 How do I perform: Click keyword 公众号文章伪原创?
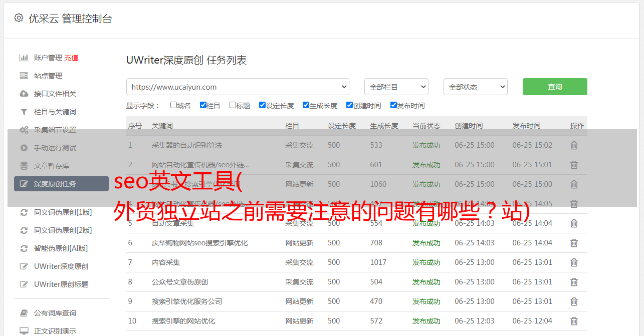180,282
